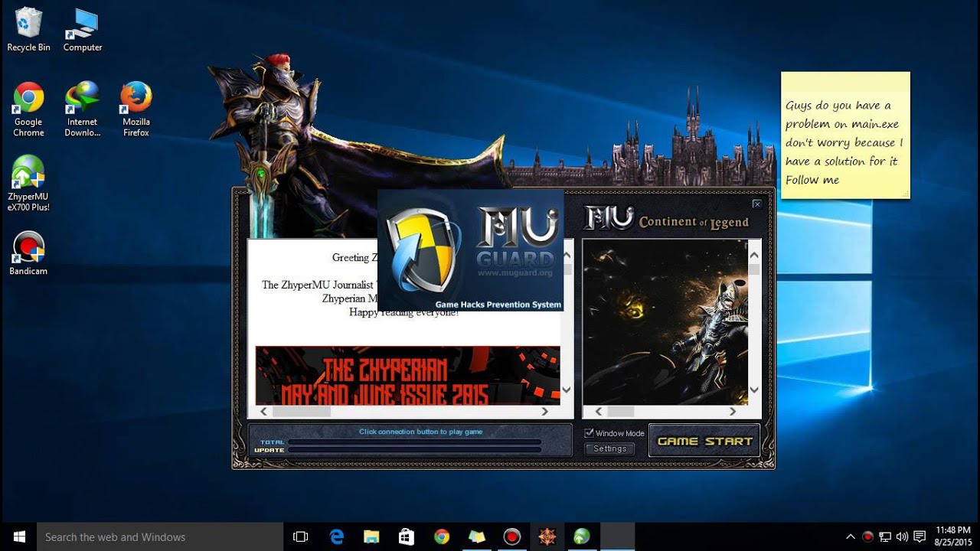Open the ZhyperMU eX700 Plus desktop shortcut
980x551 pixels.
[x=28, y=184]
